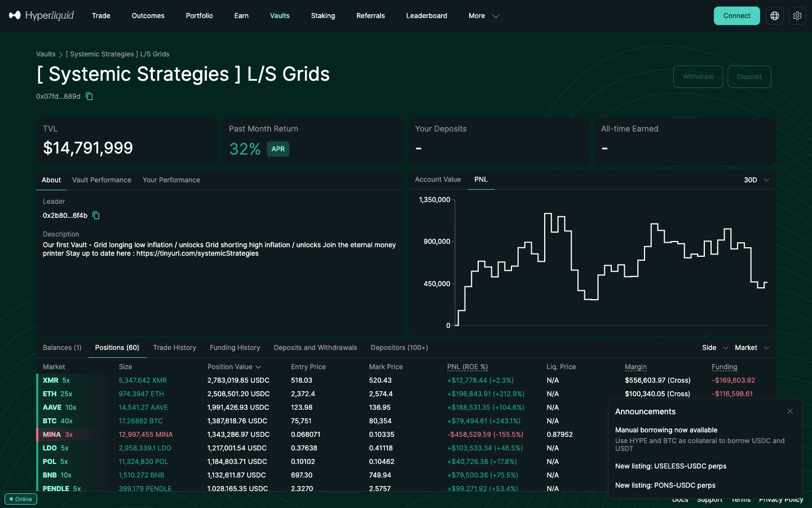This screenshot has width=812, height=508.
Task: Open the XMR market row link
Action: pos(51,380)
